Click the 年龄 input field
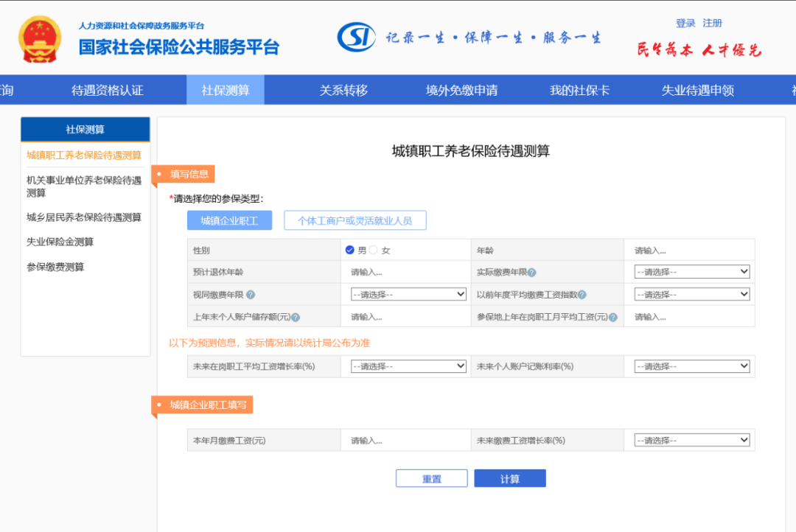Image resolution: width=796 pixels, height=532 pixels. [x=690, y=249]
